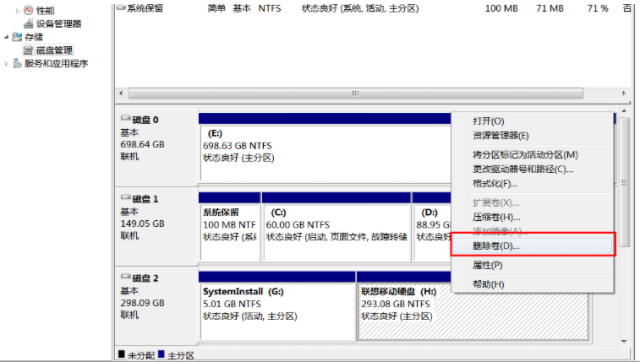
Task: Click the 149.05 GB size text of disk 1
Action: pos(142,223)
